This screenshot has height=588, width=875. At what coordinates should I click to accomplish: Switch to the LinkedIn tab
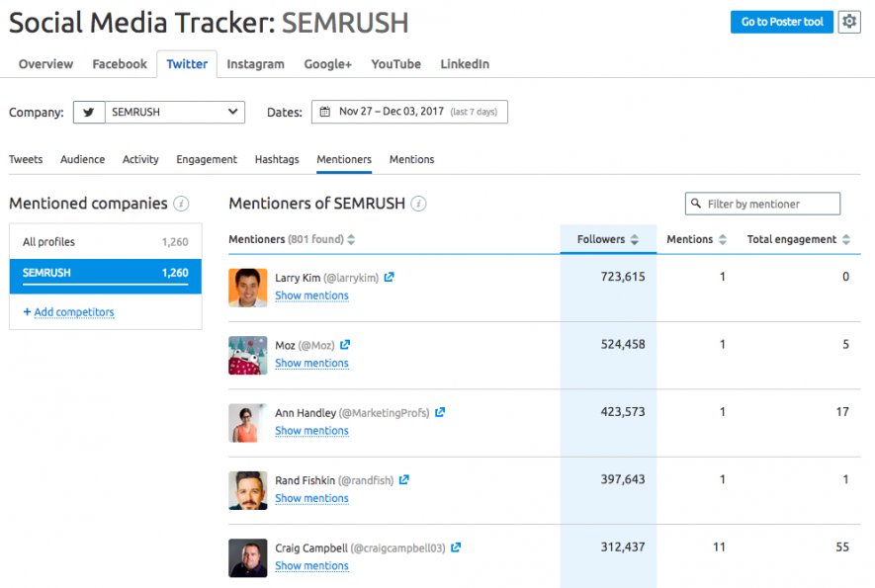(465, 64)
